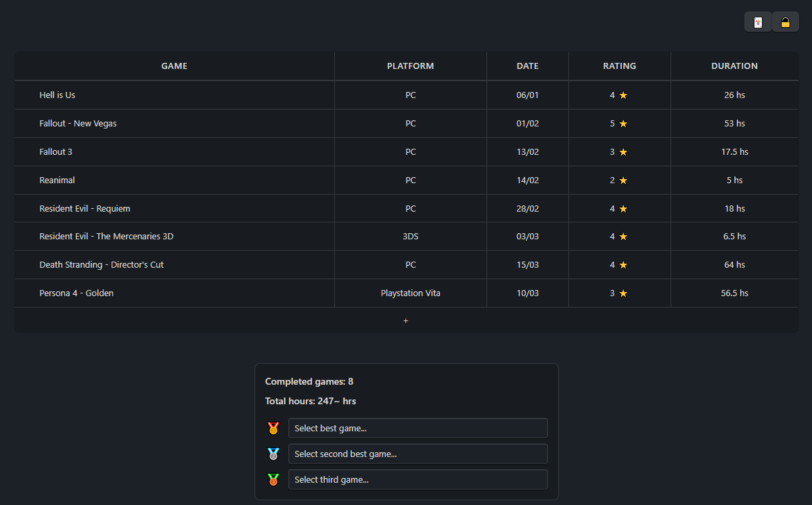Click the PLATFORM column header
812x505 pixels.
click(x=411, y=66)
